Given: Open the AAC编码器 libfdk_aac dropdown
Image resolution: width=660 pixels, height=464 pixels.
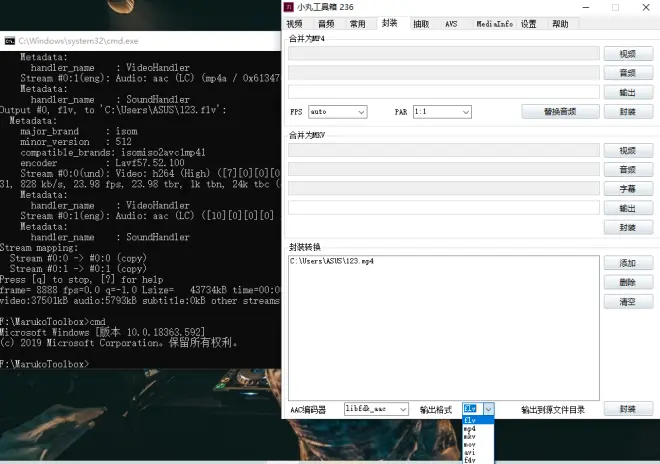Looking at the screenshot, I should coord(376,409).
